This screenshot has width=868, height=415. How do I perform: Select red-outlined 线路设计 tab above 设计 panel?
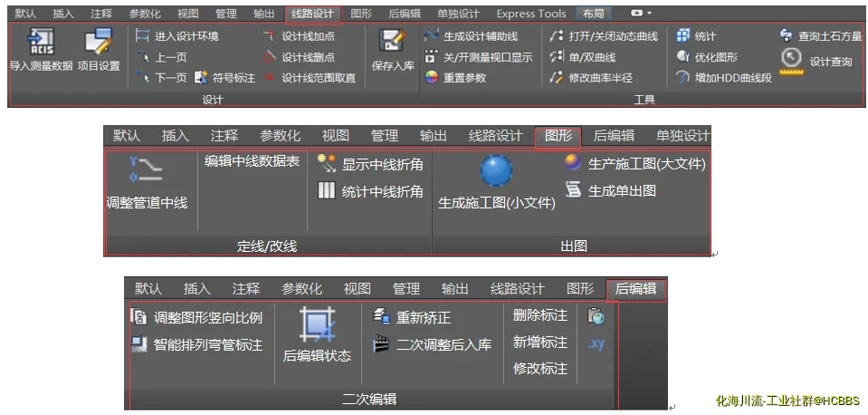313,14
